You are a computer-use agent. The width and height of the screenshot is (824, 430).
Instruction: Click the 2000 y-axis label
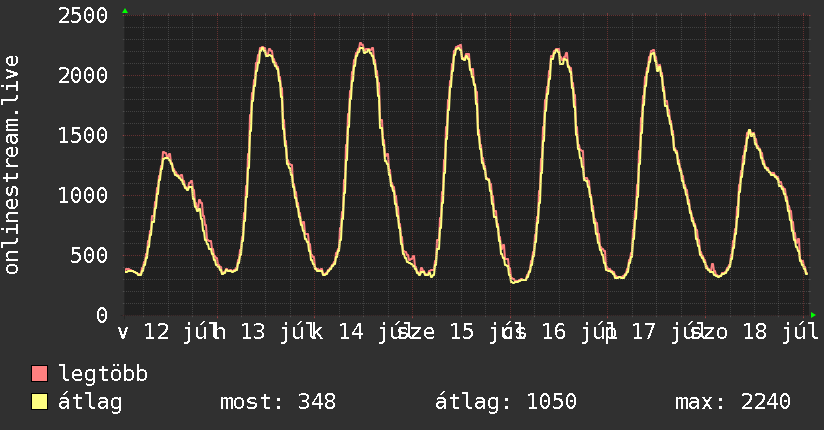83,76
